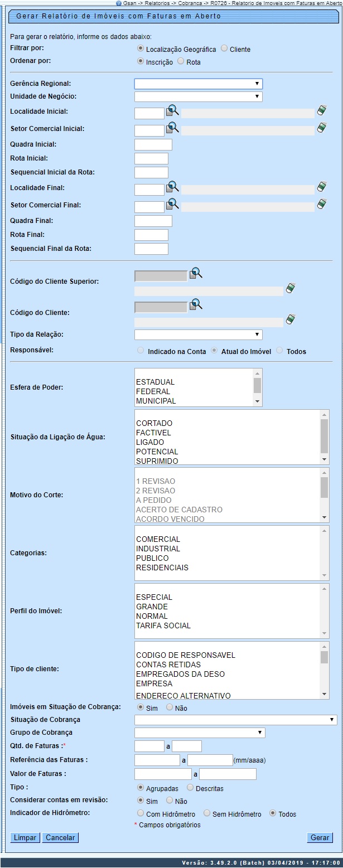Open Grupo de Cobrança dropdown
The image size is (343, 868).
[x=200, y=733]
